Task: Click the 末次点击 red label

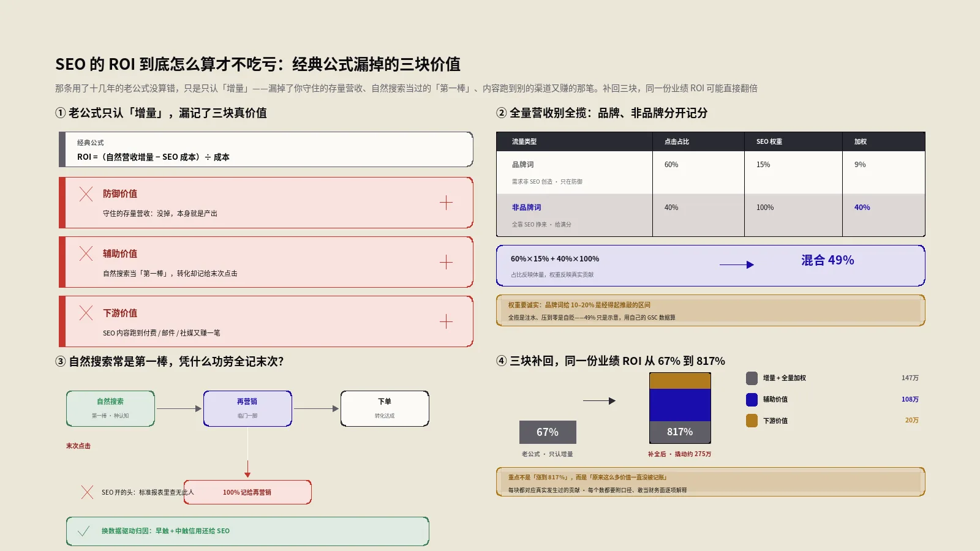Action: tap(78, 446)
